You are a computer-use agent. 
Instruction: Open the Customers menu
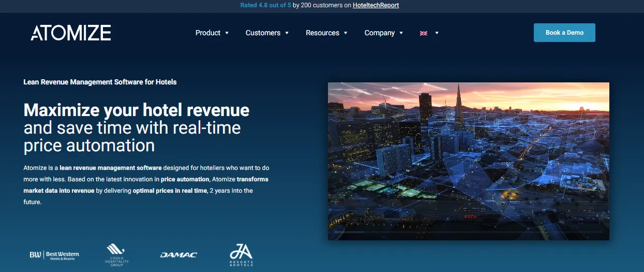click(x=263, y=33)
